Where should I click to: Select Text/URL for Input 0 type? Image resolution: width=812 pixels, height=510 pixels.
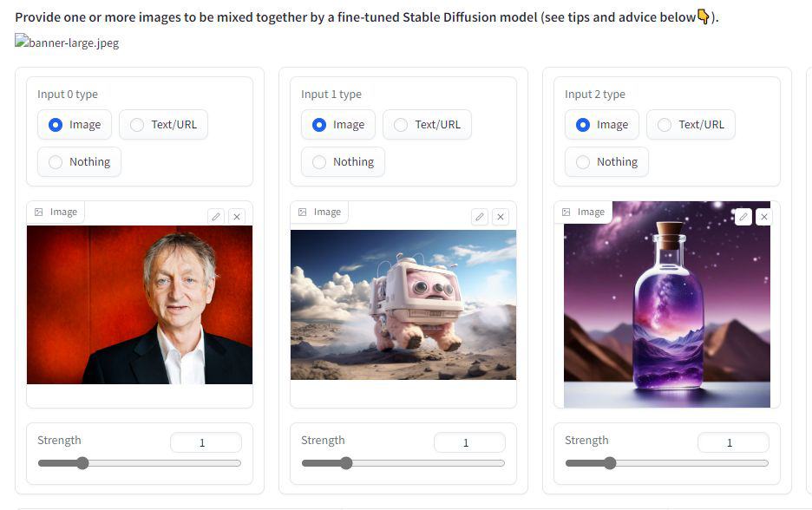(x=163, y=124)
